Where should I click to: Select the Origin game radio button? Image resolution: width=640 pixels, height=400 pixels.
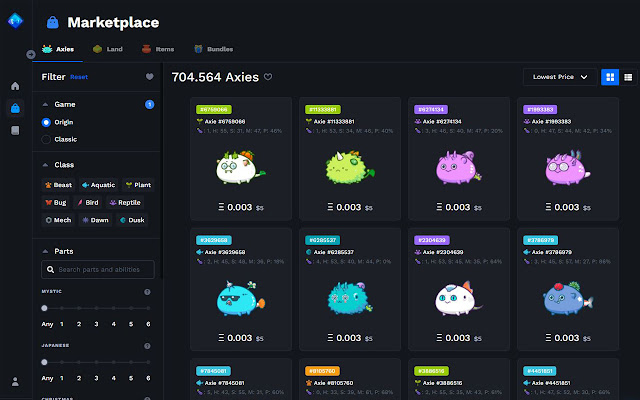tap(46, 122)
